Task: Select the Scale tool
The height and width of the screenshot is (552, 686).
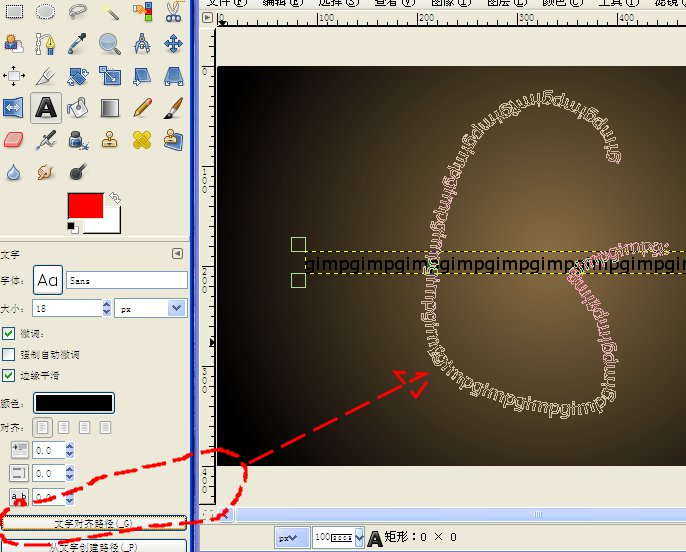Action: click(110, 76)
